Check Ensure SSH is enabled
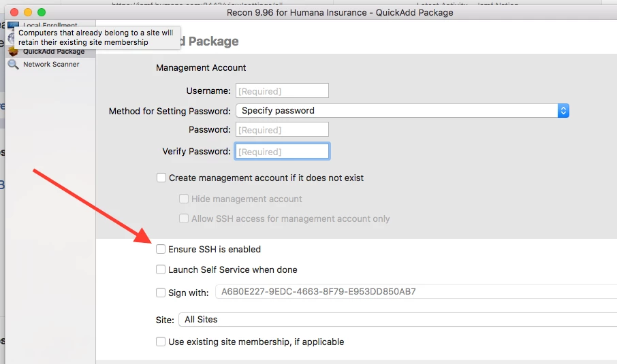Image resolution: width=617 pixels, height=364 pixels. (x=161, y=249)
